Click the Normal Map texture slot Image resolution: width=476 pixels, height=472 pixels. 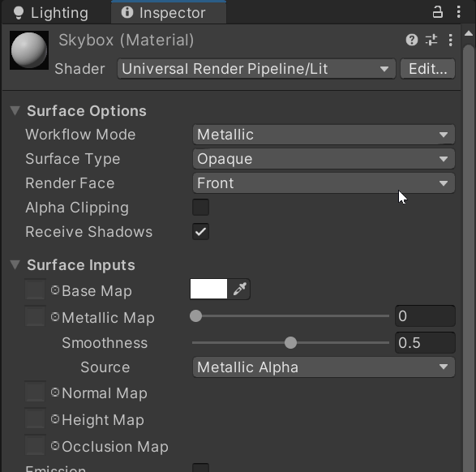pyautogui.click(x=35, y=392)
